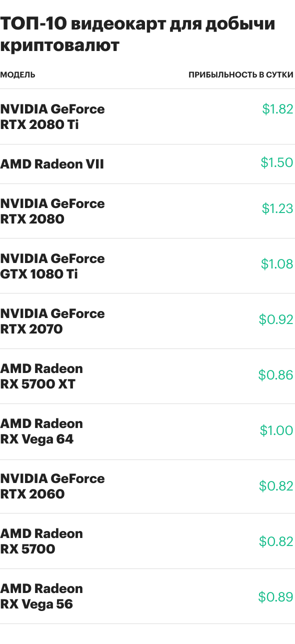Select AMD Radeon RX 5700 XT model
Screen dimensions: 295x644
41,376
